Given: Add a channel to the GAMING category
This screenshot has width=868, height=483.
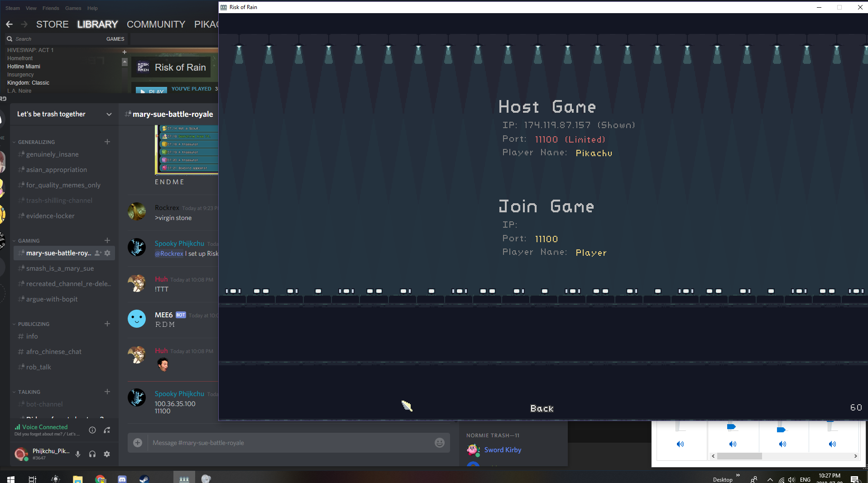Looking at the screenshot, I should point(107,240).
